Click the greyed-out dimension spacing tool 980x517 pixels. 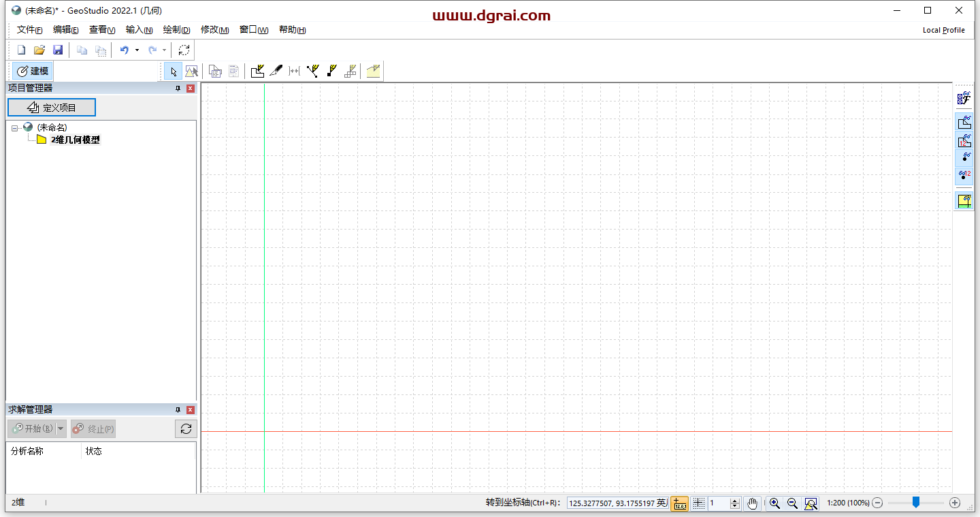click(x=294, y=71)
